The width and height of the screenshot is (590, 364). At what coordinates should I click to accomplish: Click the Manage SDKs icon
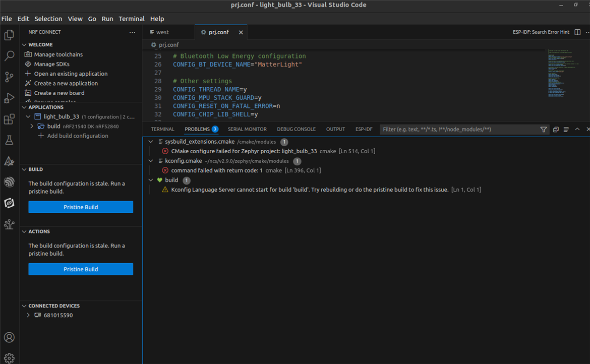(28, 64)
